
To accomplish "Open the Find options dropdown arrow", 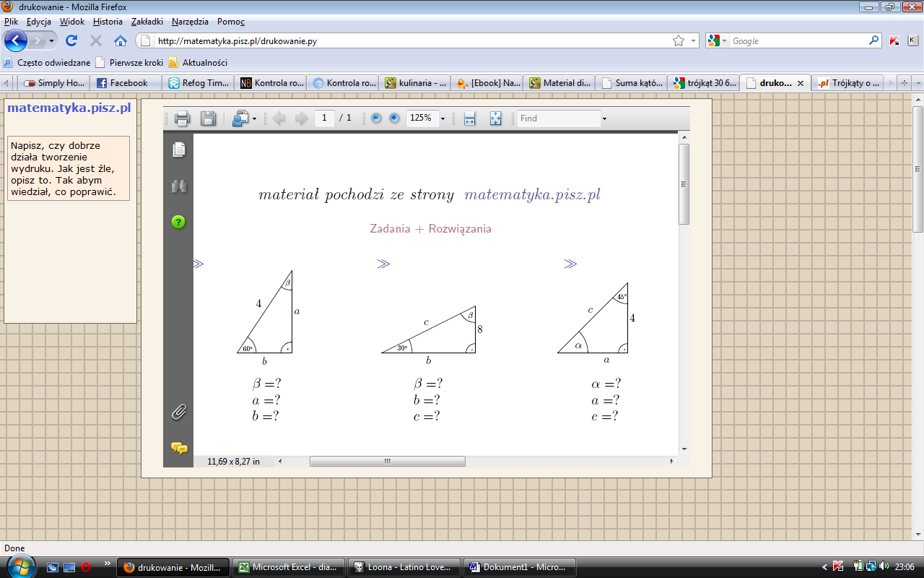I will tap(604, 118).
